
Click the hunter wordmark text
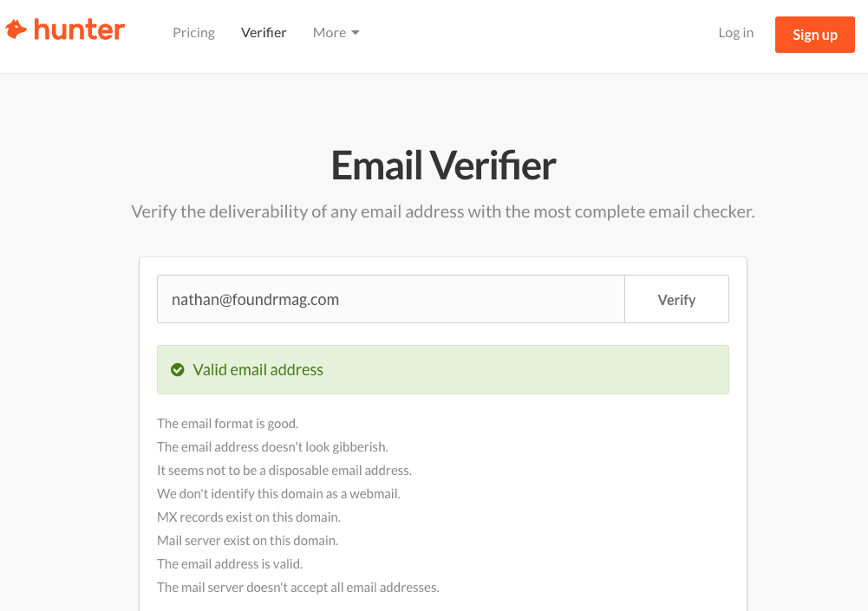tap(79, 29)
